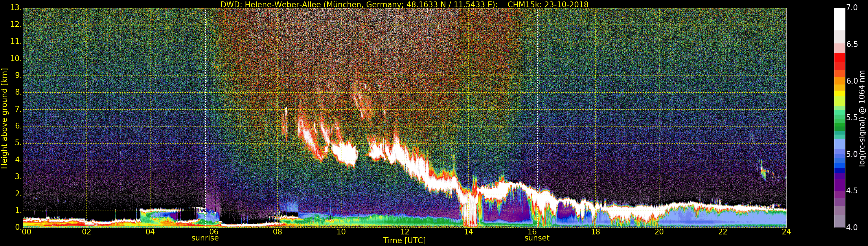The height and width of the screenshot is (246, 868).
Task: Click the time axis tick label 06
Action: point(214,232)
